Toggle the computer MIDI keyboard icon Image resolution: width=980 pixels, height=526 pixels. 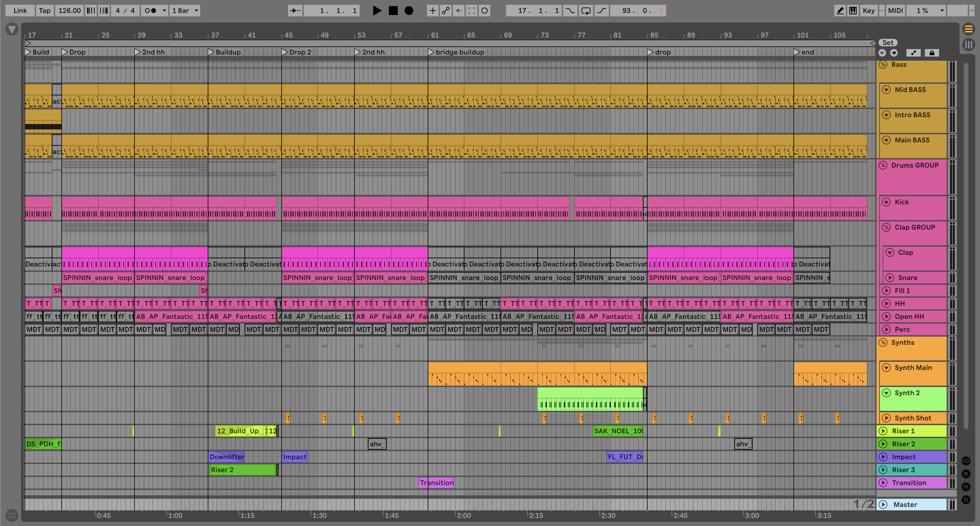[x=853, y=11]
